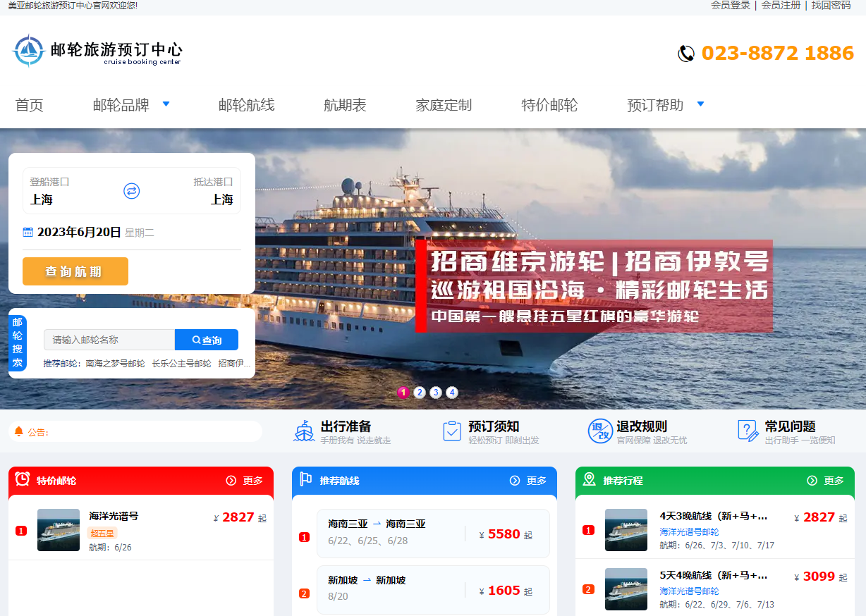Select banner slide indicator 2
The height and width of the screenshot is (616, 866).
click(x=420, y=393)
